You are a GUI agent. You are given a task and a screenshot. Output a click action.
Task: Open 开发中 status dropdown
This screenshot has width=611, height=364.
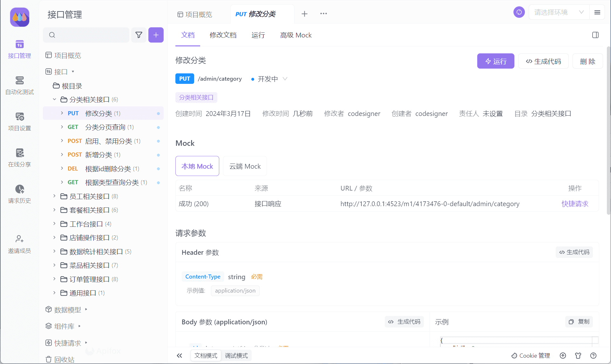pos(269,79)
